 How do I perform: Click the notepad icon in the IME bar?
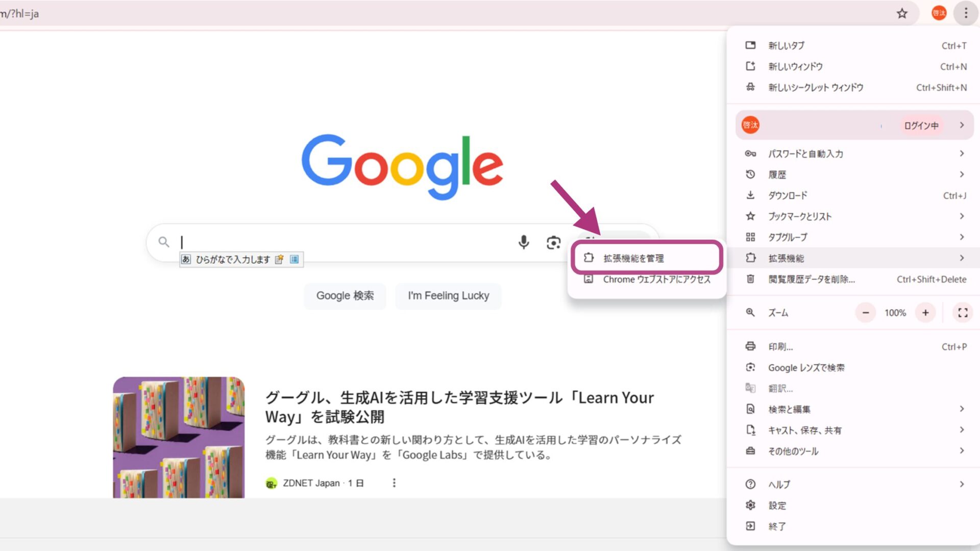point(279,259)
